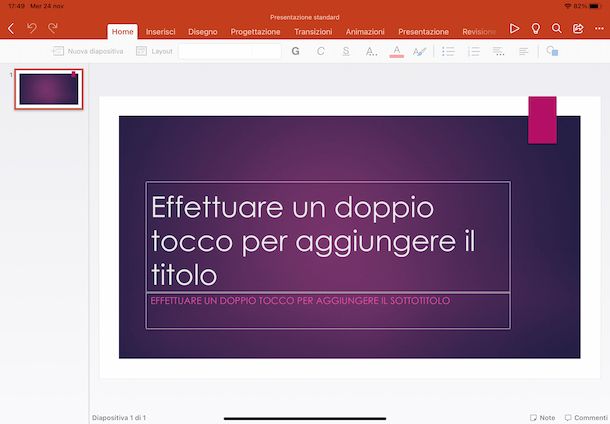
Task: Open text styles (WordArt) brush icon
Action: [x=419, y=51]
